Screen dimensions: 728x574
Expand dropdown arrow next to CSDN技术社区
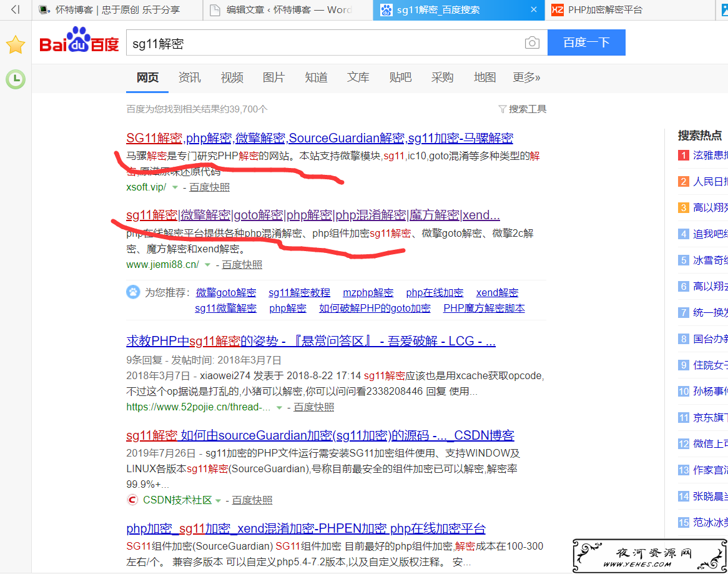tap(218, 501)
